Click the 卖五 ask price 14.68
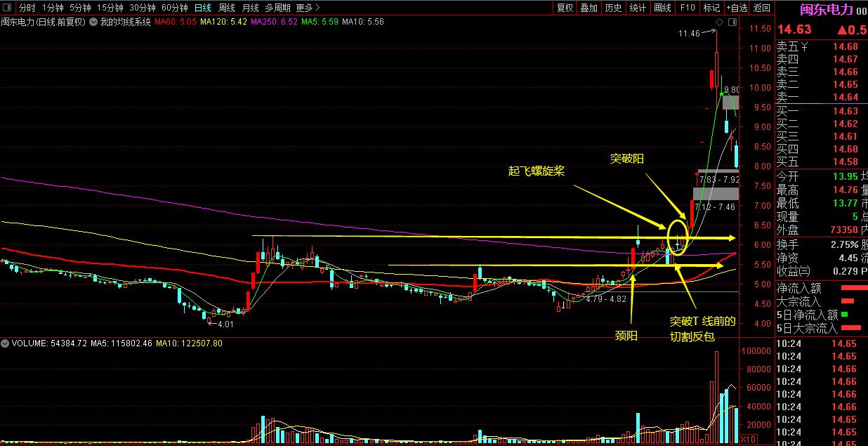The width and height of the screenshot is (868, 446). 845,47
